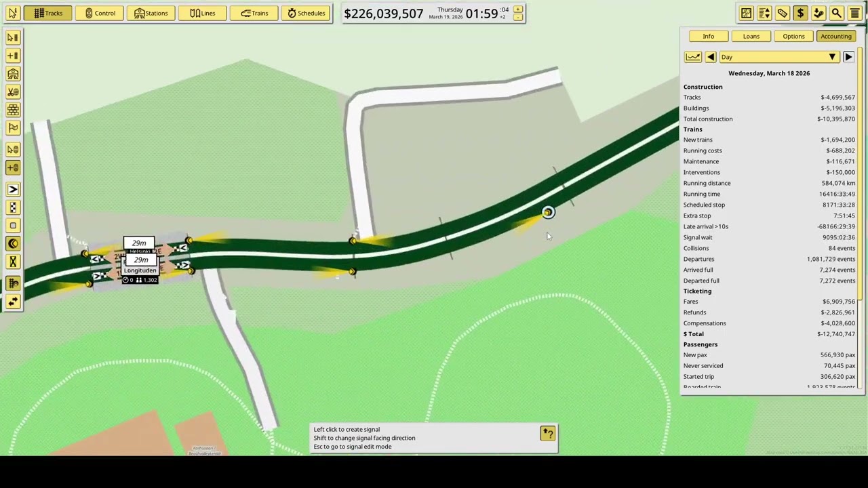Viewport: 868px width, 488px height.
Task: Select the track selection cursor tool
Action: [x=13, y=38]
